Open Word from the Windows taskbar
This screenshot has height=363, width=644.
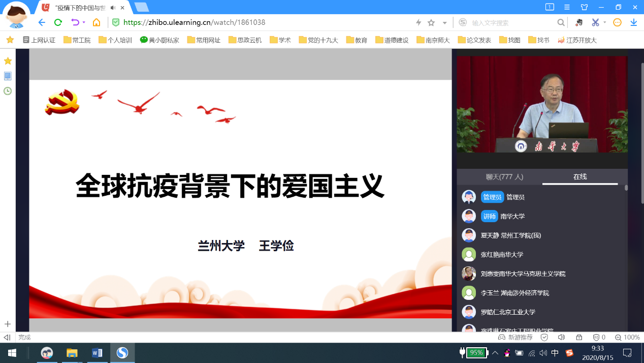[x=97, y=352]
